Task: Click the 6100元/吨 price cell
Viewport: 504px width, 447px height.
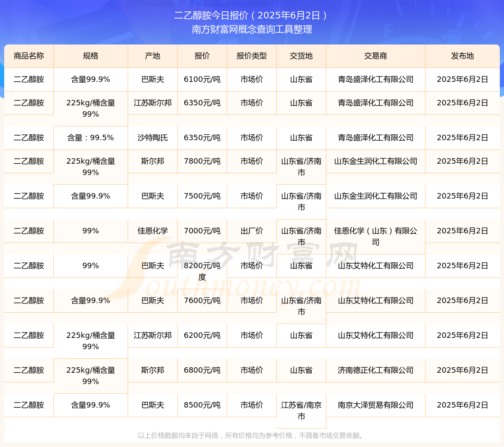Action: (202, 79)
